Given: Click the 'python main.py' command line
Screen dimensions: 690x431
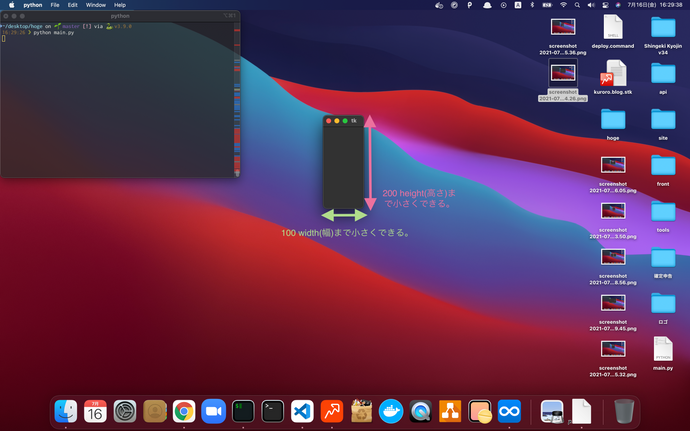Looking at the screenshot, I should (x=54, y=33).
